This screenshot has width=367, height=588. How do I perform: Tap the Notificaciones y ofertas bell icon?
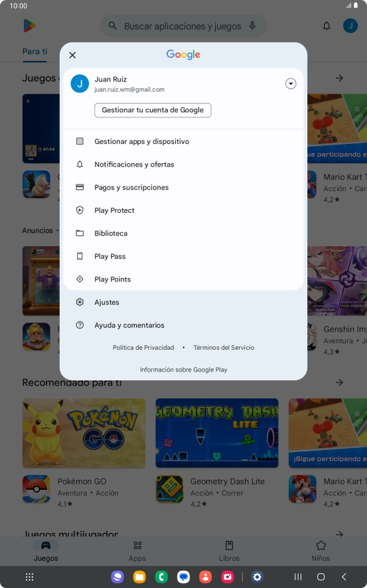80,164
